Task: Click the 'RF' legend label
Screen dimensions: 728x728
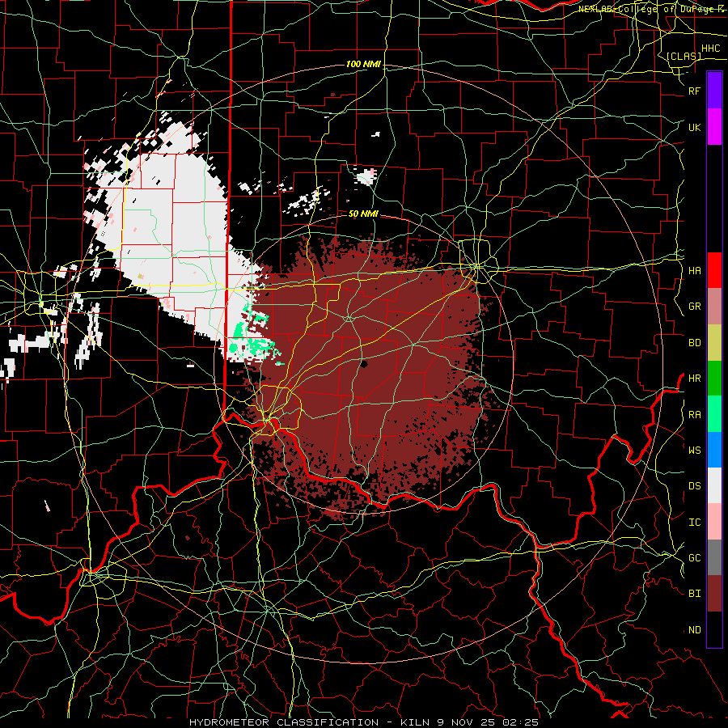Action: [x=694, y=91]
